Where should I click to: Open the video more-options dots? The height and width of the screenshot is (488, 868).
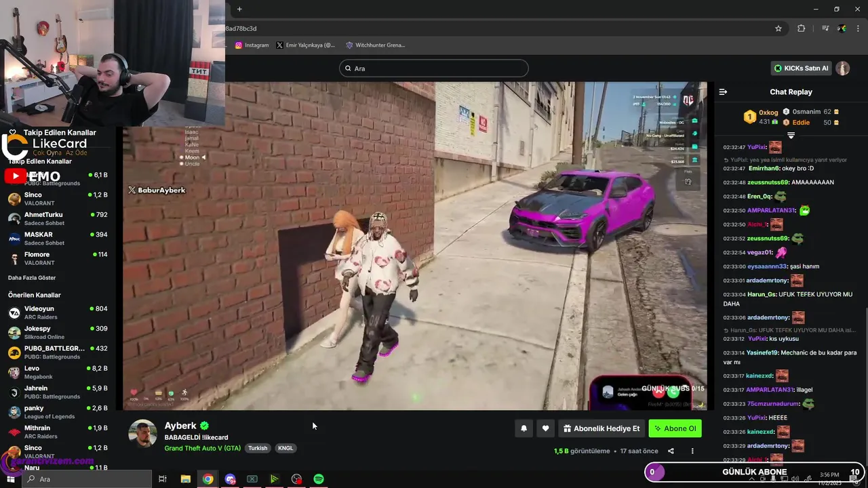tap(692, 451)
